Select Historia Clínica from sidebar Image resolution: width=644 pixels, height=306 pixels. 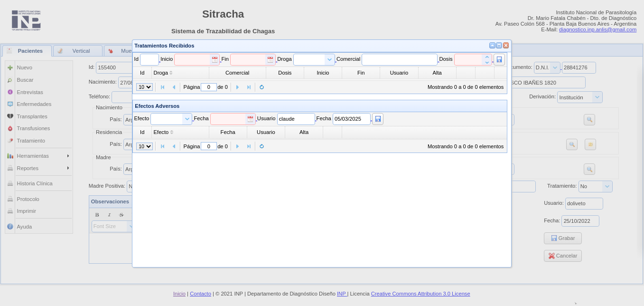click(x=34, y=183)
